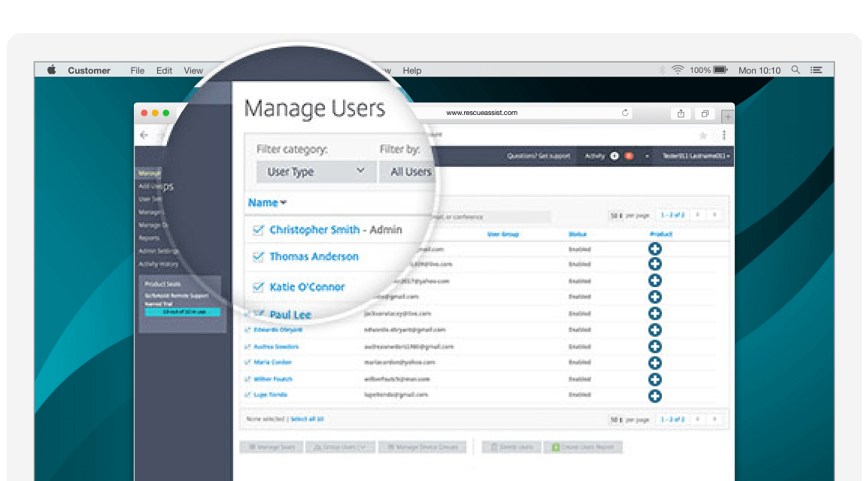Toggle the Katie O'Connor checkbox

259,286
